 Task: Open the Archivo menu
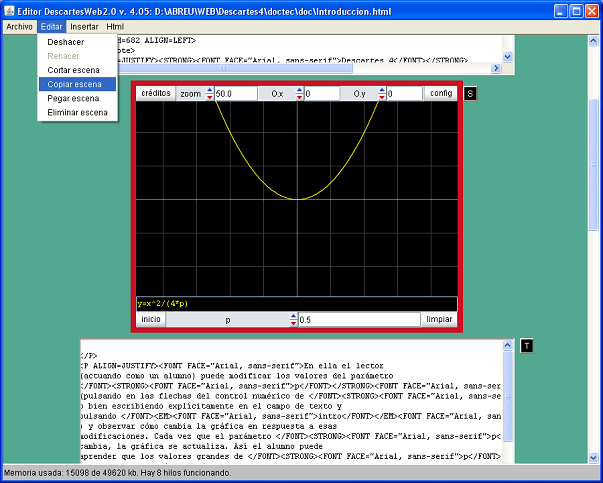tap(19, 27)
